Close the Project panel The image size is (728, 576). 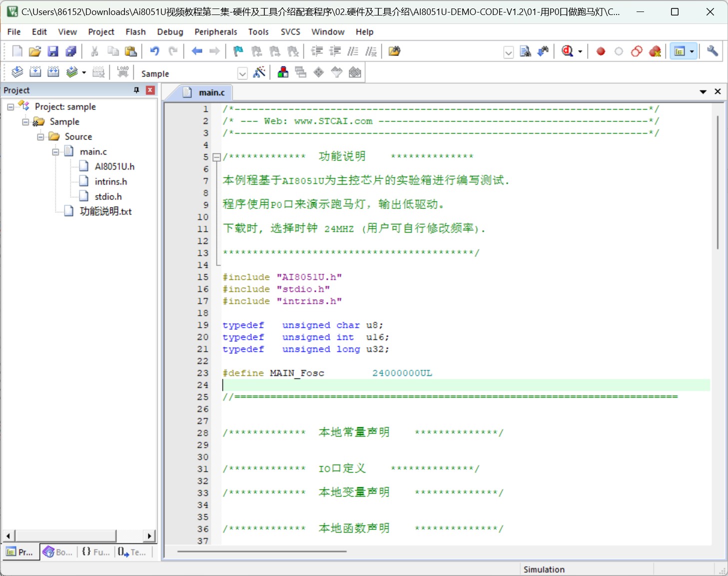point(150,90)
